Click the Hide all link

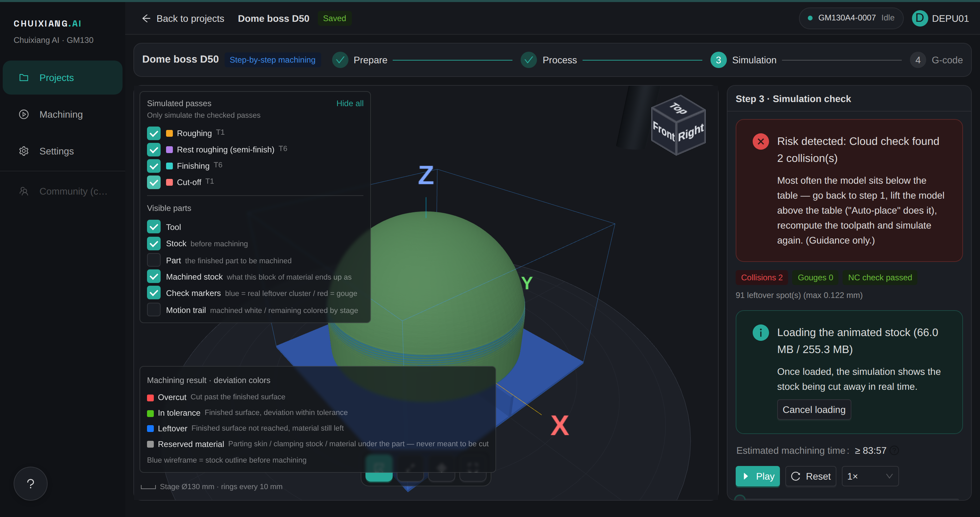pos(349,103)
